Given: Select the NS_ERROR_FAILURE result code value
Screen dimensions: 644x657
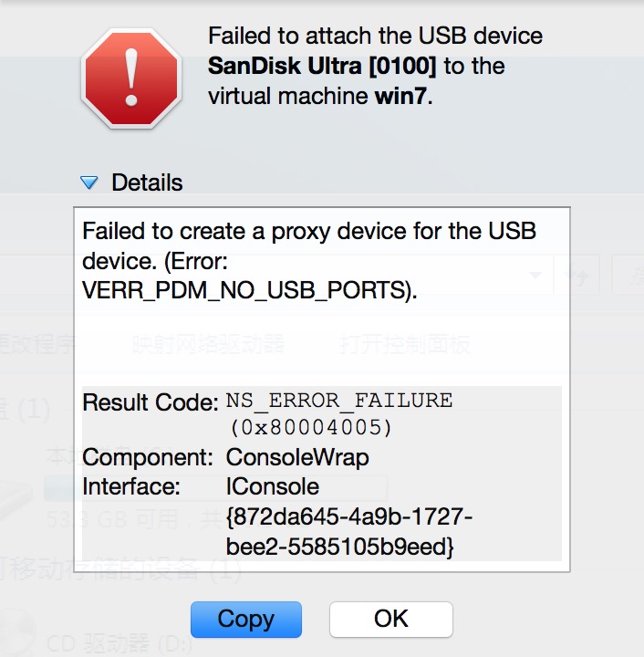Looking at the screenshot, I should coord(339,401).
